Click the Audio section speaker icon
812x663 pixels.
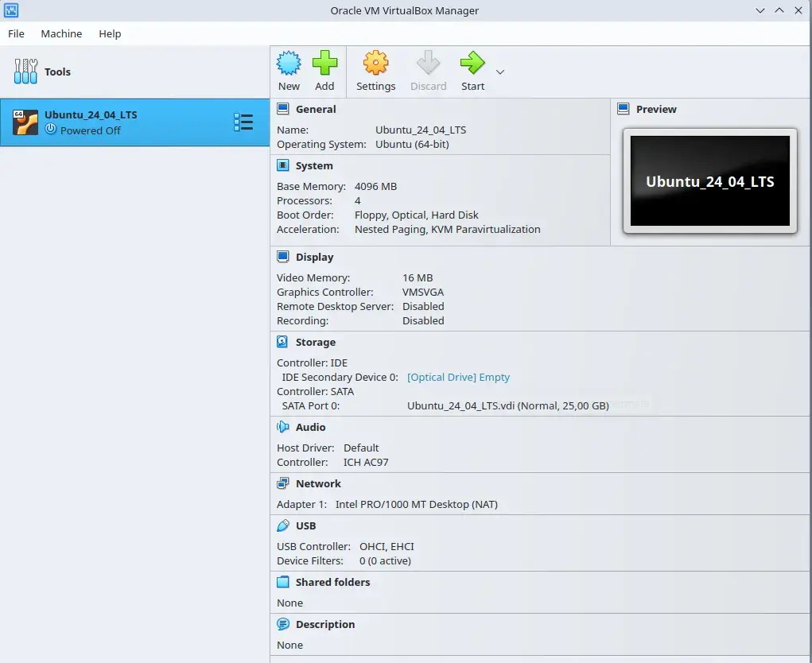pyautogui.click(x=282, y=427)
